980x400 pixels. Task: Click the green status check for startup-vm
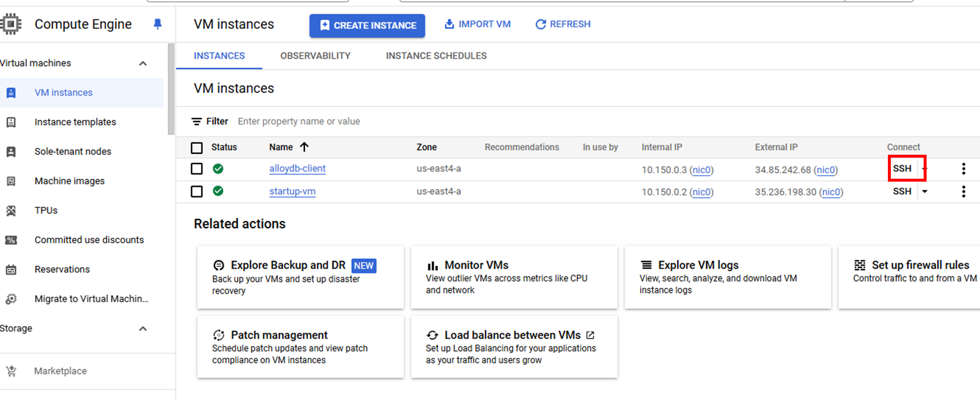pos(218,191)
